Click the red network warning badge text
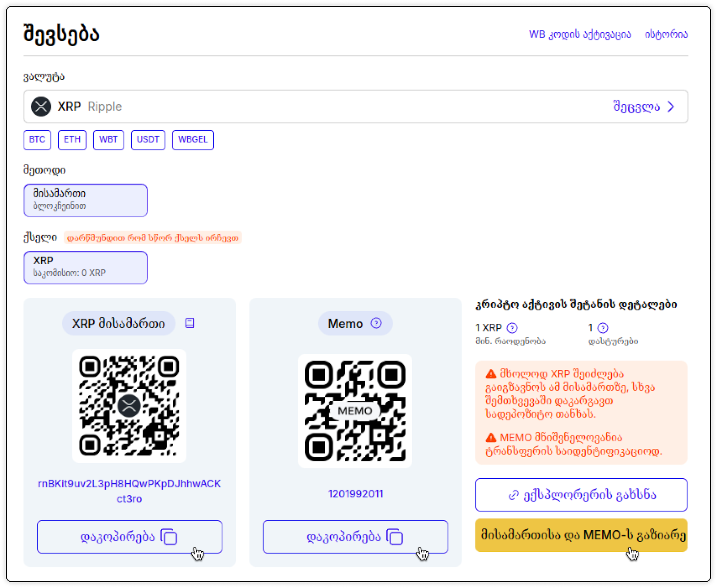 pos(153,238)
